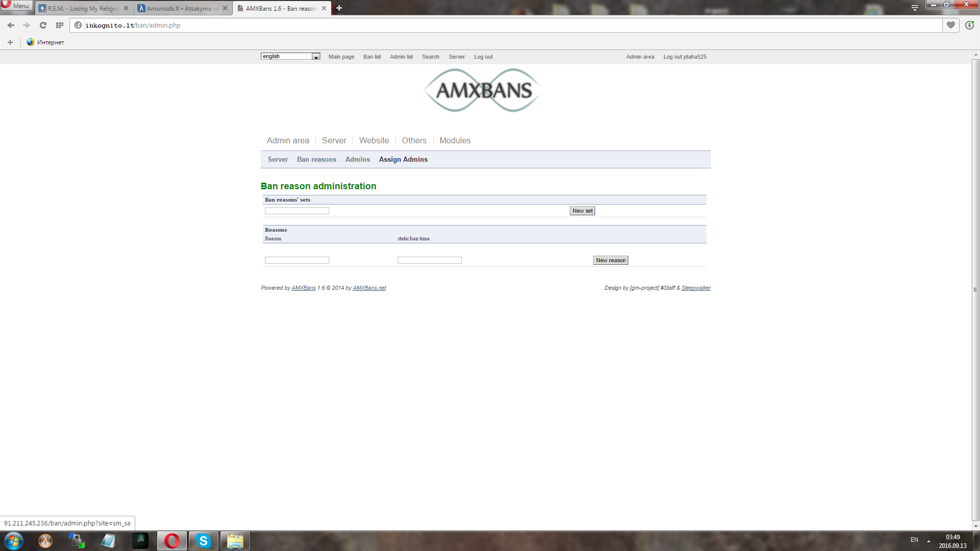Click the Log out link beside Server
This screenshot has width=980, height=551.
point(483,57)
